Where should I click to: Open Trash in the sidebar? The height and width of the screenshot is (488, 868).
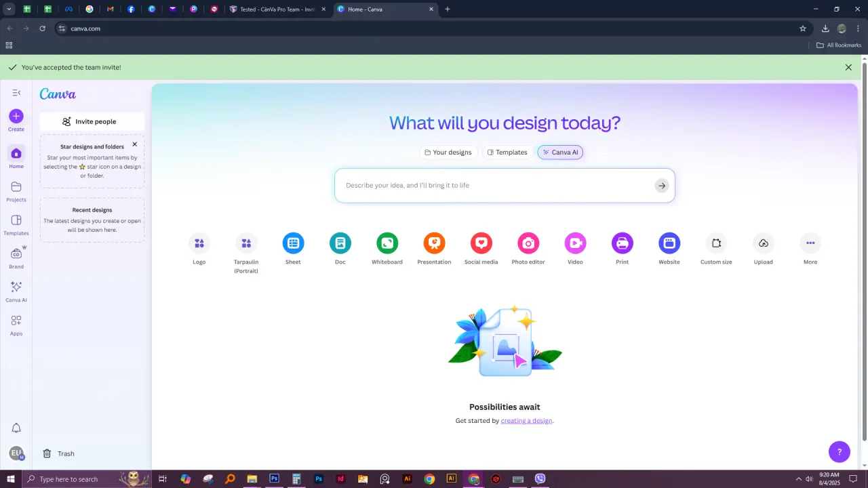coord(58,453)
